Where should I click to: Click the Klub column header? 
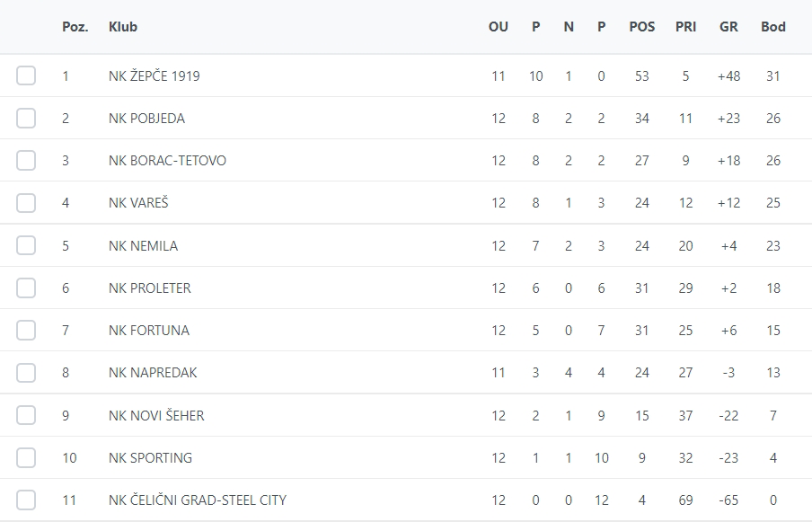click(x=123, y=27)
